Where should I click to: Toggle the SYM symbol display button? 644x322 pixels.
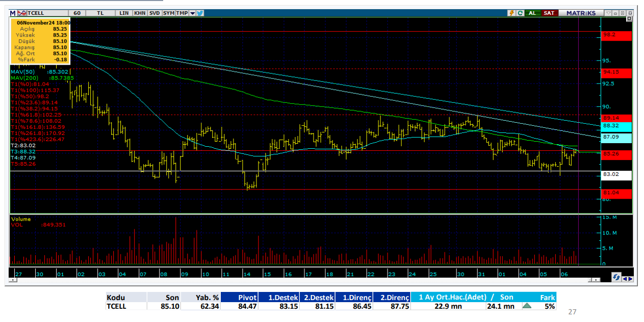169,13
